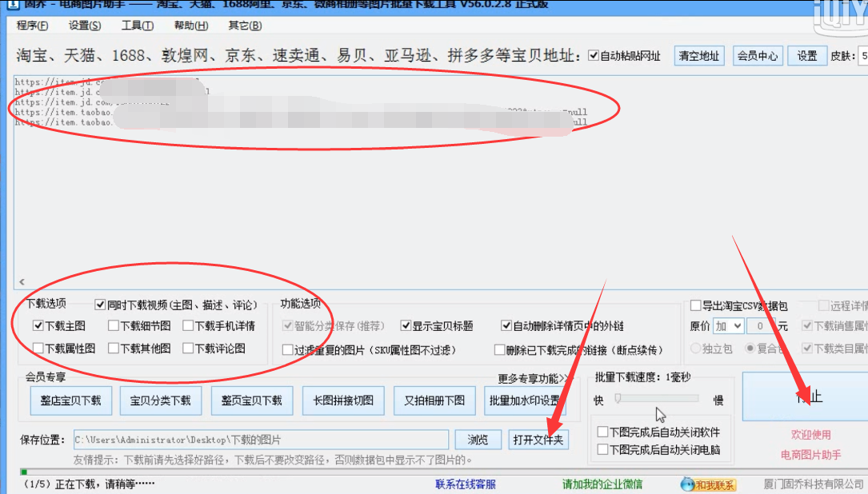Open the 帮助(H) menu

pyautogui.click(x=191, y=26)
